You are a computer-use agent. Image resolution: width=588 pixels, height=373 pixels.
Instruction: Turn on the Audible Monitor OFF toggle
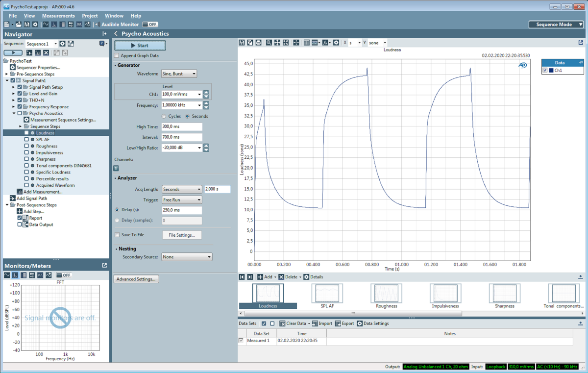click(149, 24)
